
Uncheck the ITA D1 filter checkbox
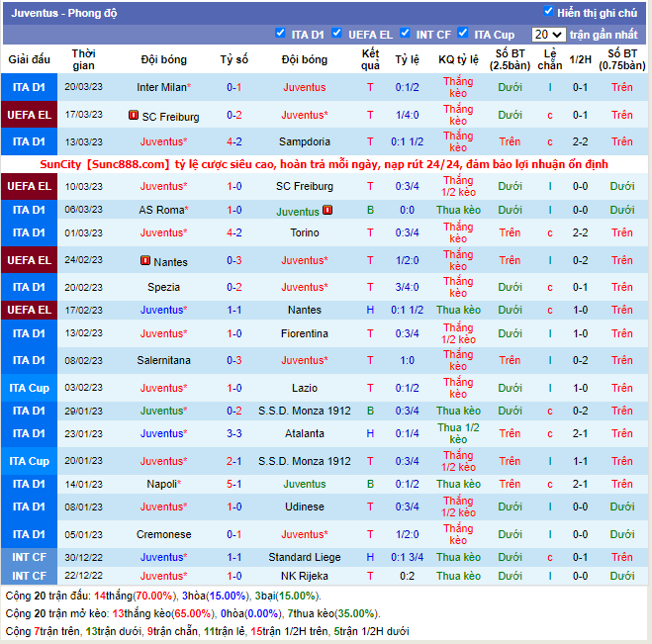(281, 33)
